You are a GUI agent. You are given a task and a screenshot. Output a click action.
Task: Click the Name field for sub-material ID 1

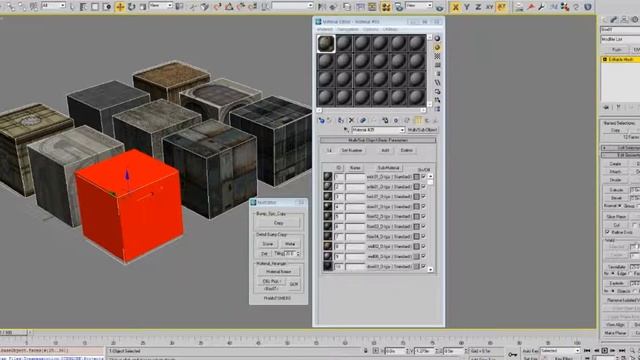(355, 177)
